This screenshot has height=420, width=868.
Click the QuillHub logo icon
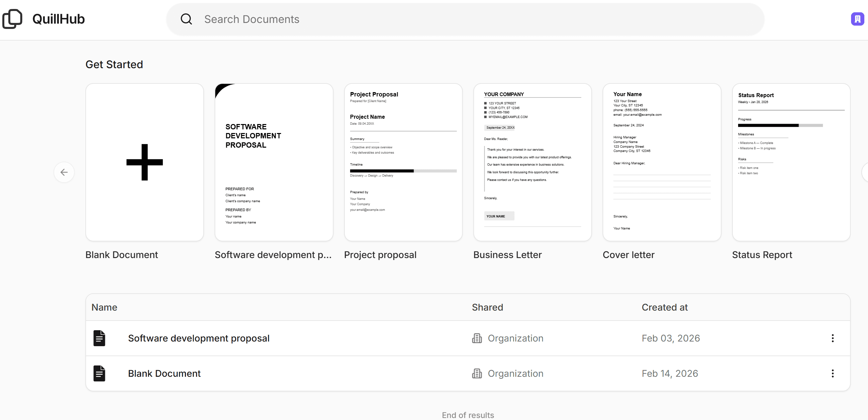point(13,19)
